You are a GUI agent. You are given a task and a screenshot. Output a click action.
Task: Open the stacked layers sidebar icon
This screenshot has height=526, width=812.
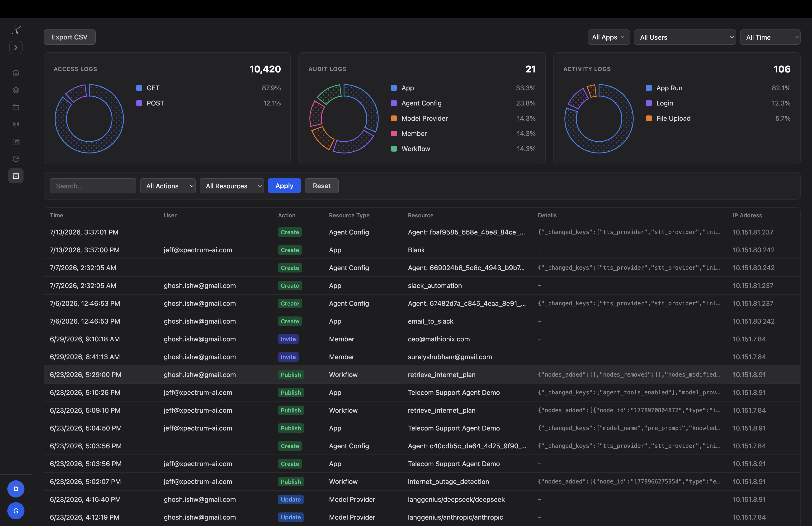16,90
